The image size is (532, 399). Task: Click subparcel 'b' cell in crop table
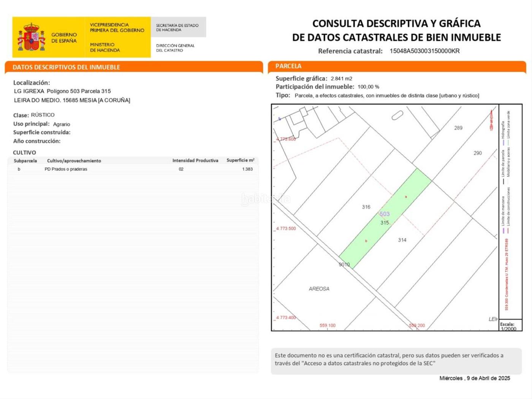click(x=19, y=169)
